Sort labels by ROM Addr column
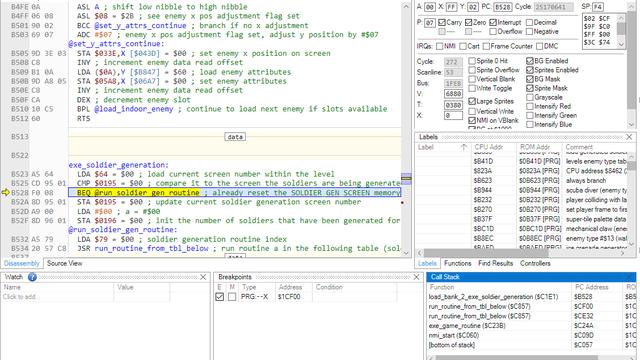Image resolution: width=640 pixels, height=360 pixels. point(539,147)
